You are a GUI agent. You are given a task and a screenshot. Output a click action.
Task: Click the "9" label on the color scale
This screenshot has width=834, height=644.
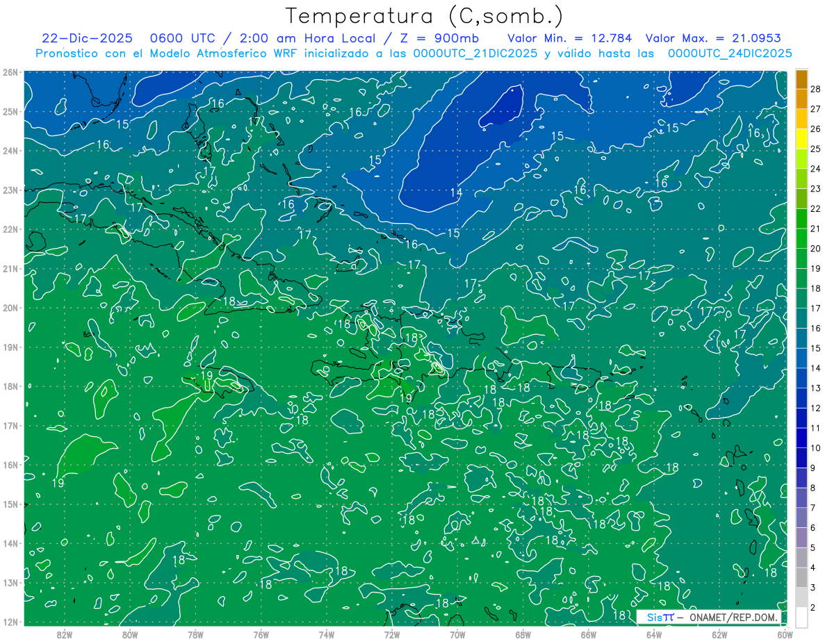click(x=813, y=468)
